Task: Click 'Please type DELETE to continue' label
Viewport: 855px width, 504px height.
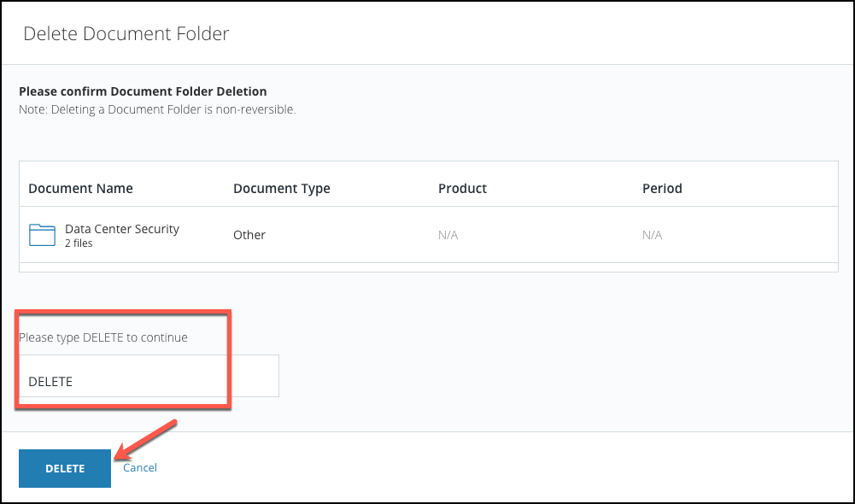Action: (103, 337)
